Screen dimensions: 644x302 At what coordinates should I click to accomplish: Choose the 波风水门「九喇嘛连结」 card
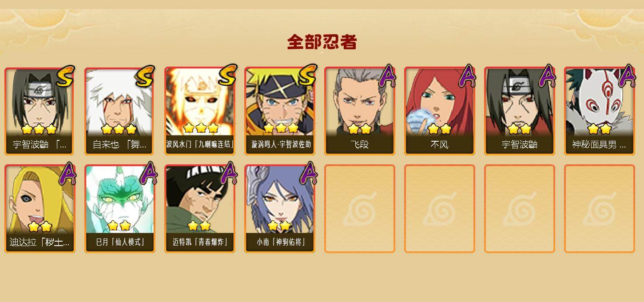point(200,111)
